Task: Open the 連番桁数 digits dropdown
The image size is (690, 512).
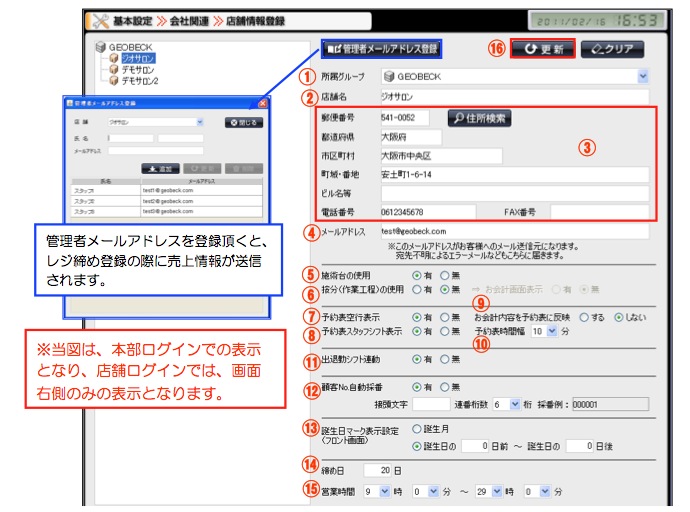Action: pyautogui.click(x=515, y=404)
